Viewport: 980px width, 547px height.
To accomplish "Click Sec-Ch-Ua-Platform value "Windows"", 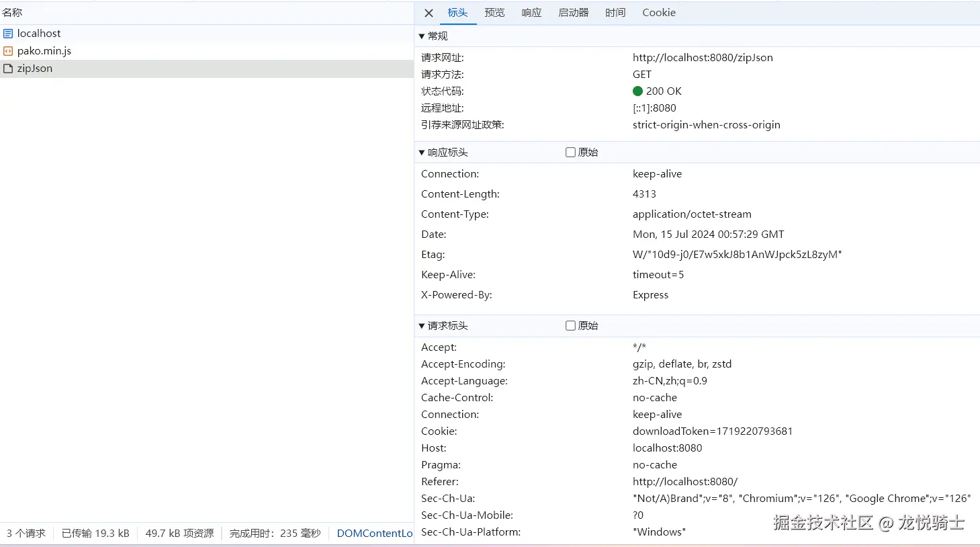I will coord(659,532).
